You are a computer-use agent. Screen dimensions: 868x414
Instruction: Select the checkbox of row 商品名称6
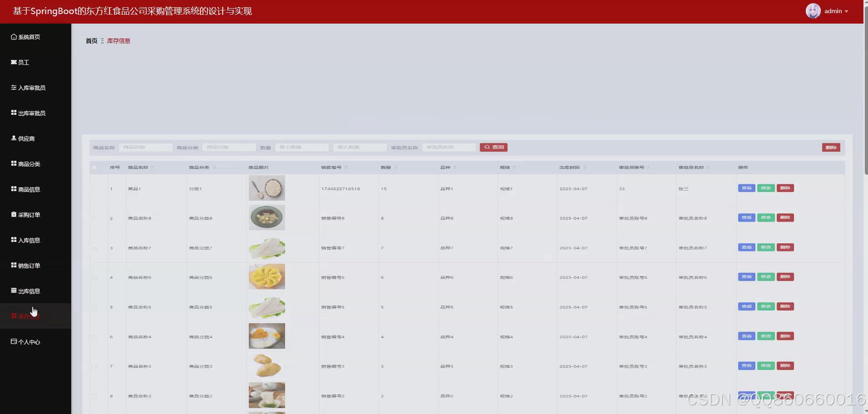[x=94, y=278]
